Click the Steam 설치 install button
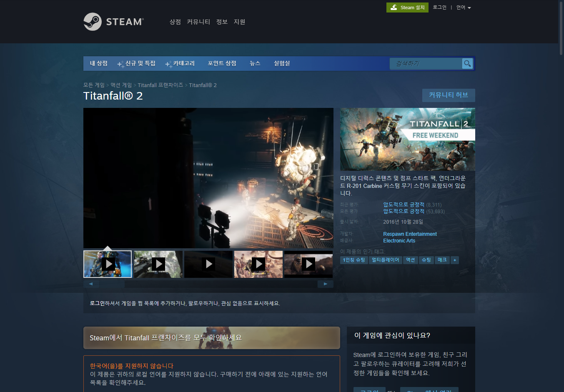Viewport: 564px width, 392px height. (407, 7)
